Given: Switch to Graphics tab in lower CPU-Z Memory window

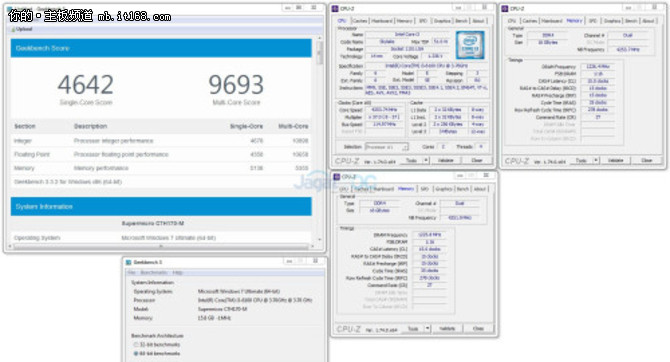Looking at the screenshot, I should click(444, 189).
